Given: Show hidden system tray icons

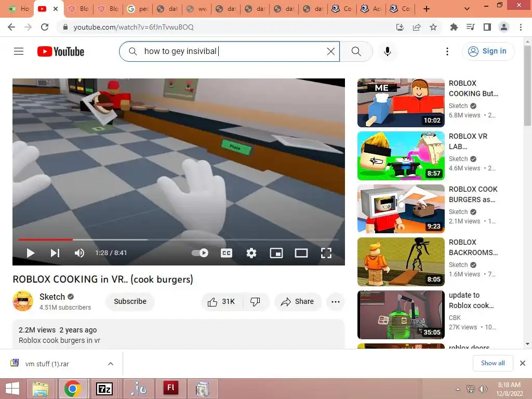Looking at the screenshot, I should 458,389.
